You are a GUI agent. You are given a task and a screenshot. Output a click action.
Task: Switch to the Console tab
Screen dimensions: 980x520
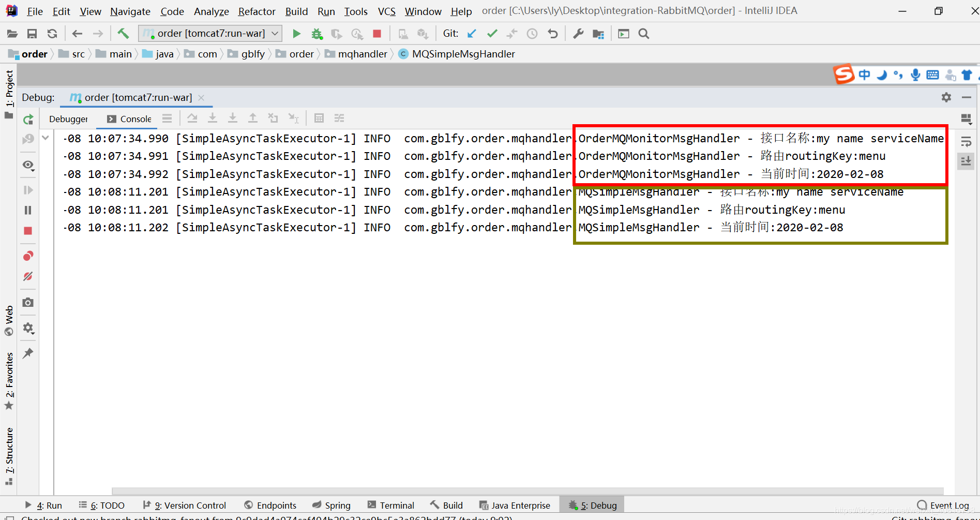[x=129, y=119]
